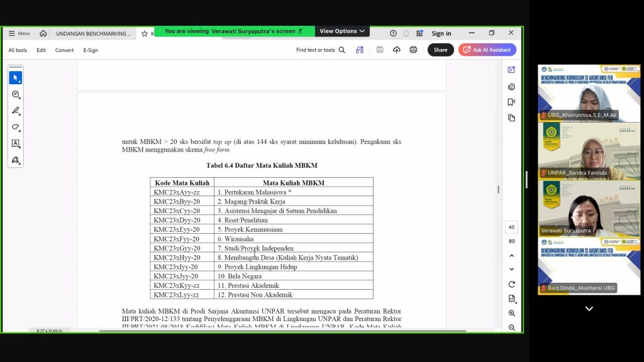Image resolution: width=644 pixels, height=362 pixels.
Task: Click the black Share button
Action: click(440, 50)
